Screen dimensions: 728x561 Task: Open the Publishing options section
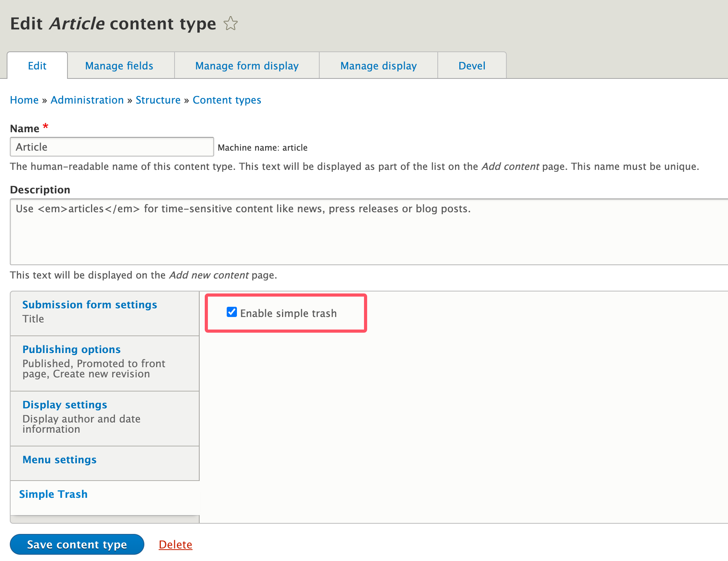pyautogui.click(x=71, y=349)
